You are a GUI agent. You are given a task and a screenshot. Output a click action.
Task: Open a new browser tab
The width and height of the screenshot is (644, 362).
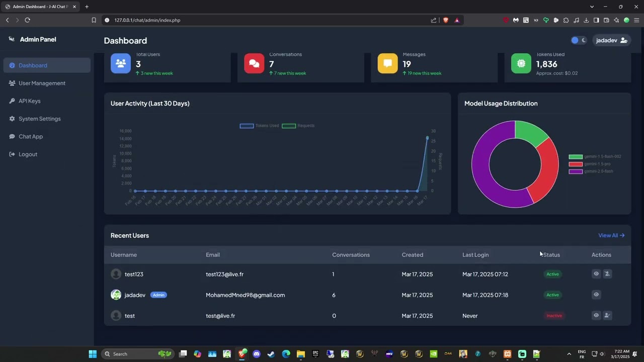87,7
